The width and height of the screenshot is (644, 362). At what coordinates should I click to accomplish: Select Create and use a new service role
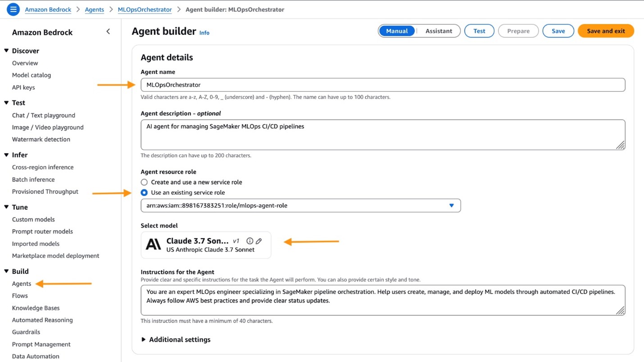pos(145,182)
